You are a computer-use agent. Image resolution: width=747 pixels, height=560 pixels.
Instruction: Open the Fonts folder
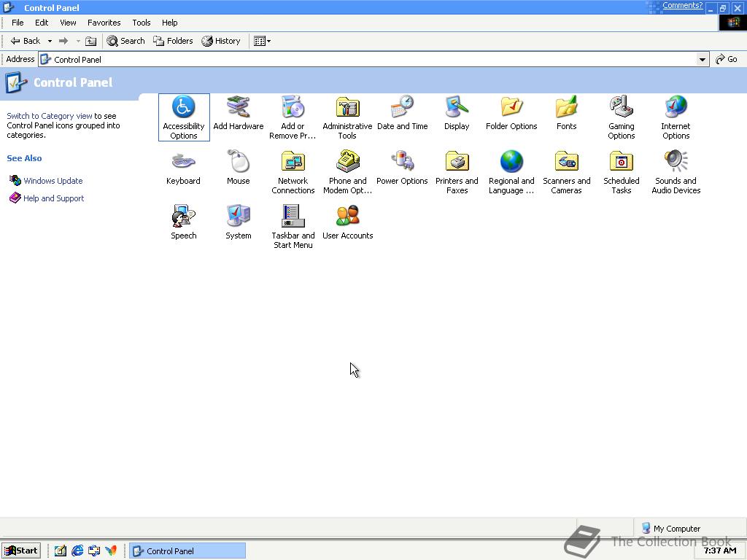click(566, 113)
